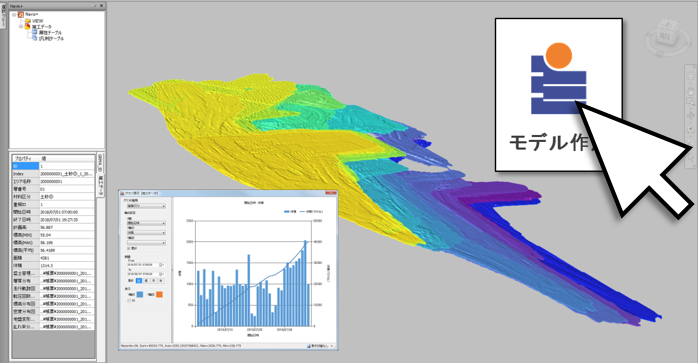Click the Navis+ root icon in tree

pyautogui.click(x=21, y=15)
